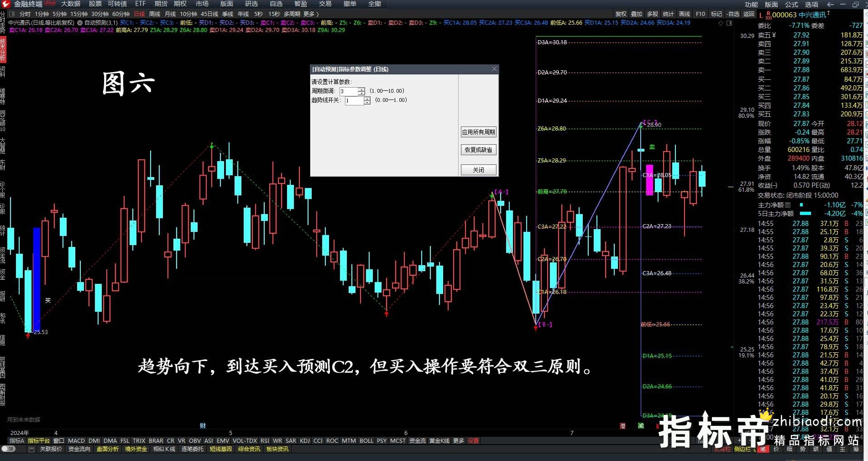Select the 日线 period tab
This screenshot has width=868, height=461.
pos(139,14)
